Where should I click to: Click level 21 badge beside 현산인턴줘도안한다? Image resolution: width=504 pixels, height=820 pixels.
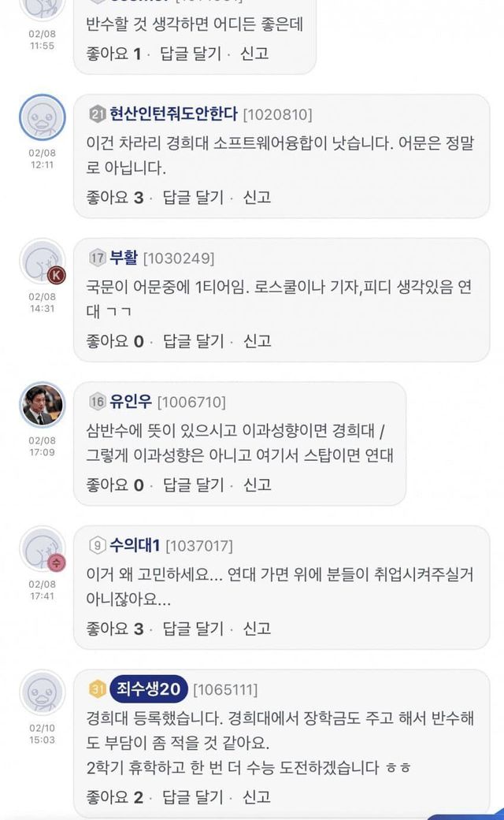tap(97, 114)
